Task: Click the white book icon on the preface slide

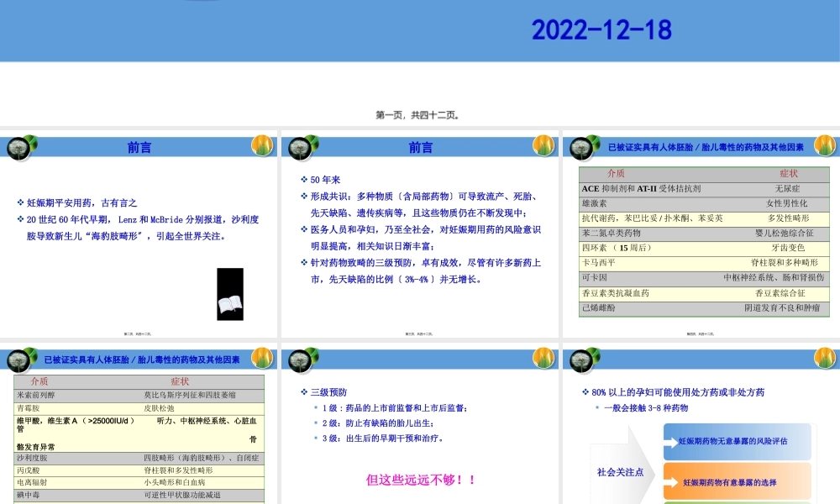Action: click(230, 304)
